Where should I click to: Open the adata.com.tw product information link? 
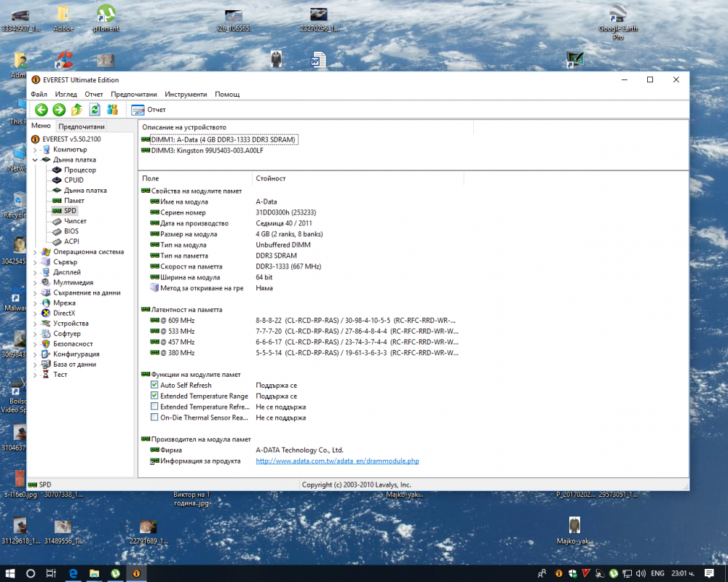[x=338, y=461]
